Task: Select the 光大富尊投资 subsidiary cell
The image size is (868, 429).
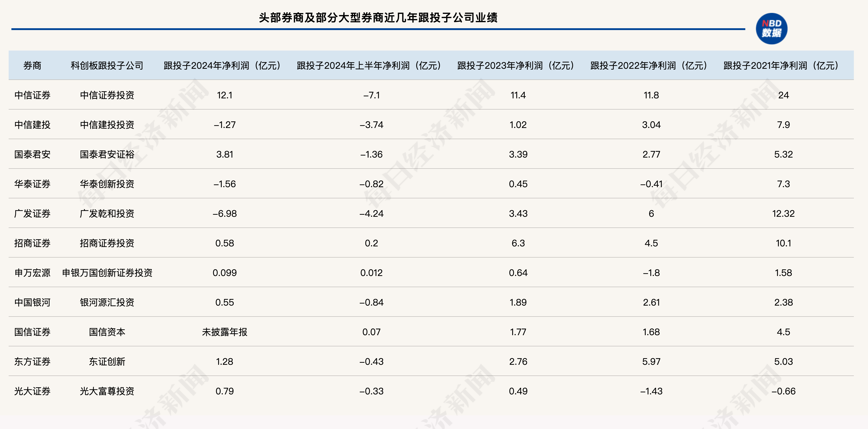Action: 107,391
